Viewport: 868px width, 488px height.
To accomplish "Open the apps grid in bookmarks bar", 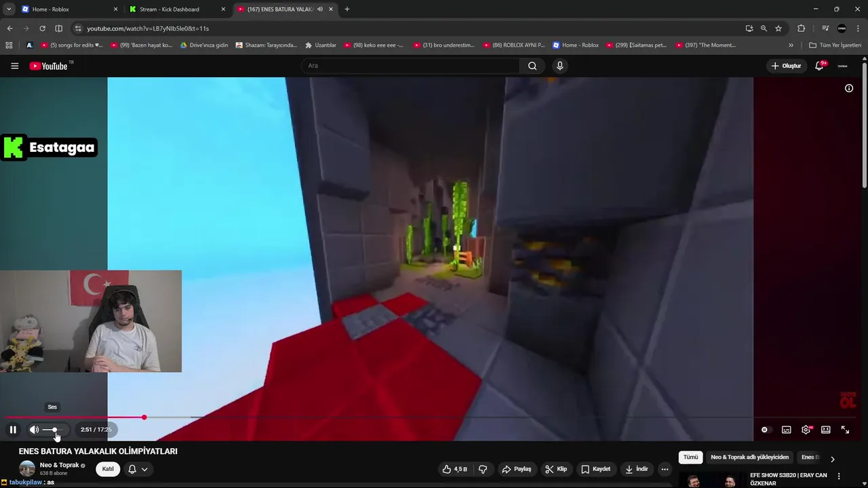I will click(x=9, y=45).
